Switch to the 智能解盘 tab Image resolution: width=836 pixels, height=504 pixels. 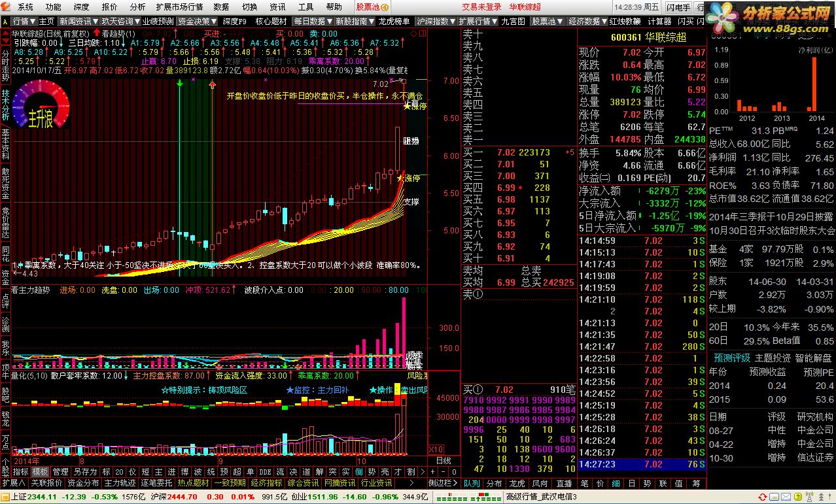point(813,358)
